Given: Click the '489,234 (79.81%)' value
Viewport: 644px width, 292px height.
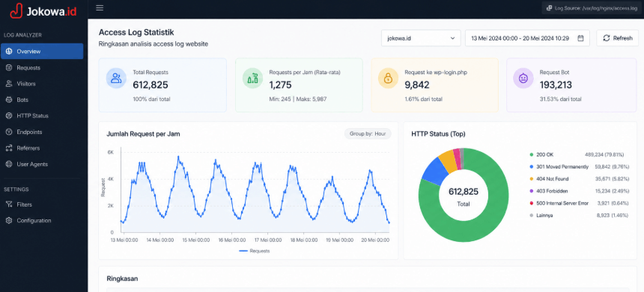Looking at the screenshot, I should click(604, 155).
